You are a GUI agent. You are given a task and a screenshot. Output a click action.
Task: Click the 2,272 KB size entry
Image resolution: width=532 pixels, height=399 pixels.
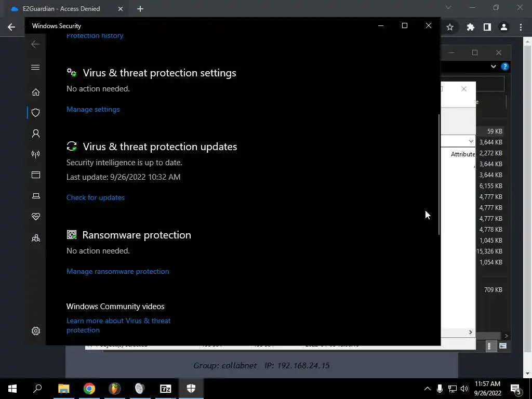pyautogui.click(x=490, y=153)
